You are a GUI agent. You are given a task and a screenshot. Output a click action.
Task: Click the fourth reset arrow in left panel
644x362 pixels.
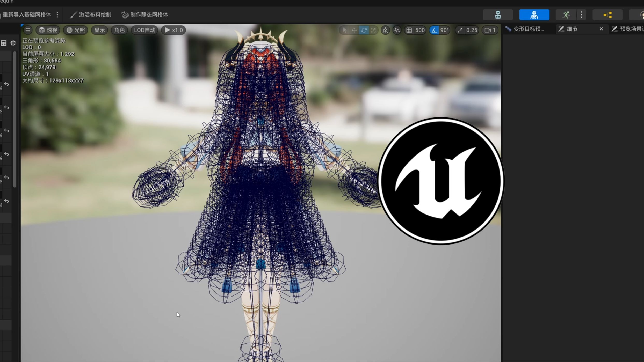pyautogui.click(x=7, y=154)
